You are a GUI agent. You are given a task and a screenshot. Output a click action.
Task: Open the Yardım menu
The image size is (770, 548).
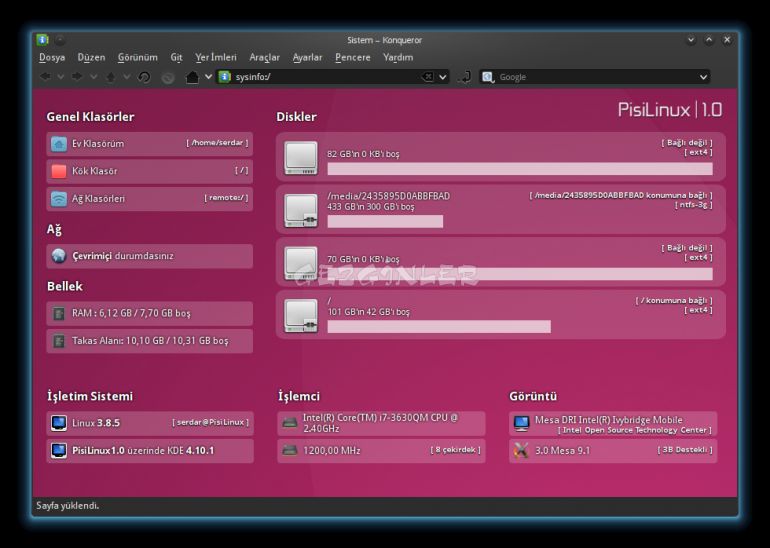[398, 57]
